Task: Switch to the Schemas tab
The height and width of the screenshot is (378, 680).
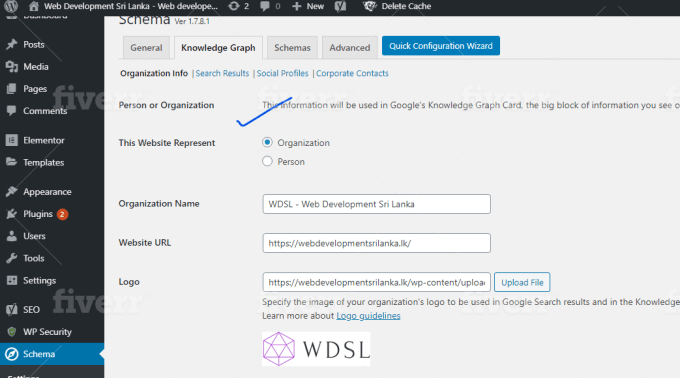Action: tap(292, 48)
